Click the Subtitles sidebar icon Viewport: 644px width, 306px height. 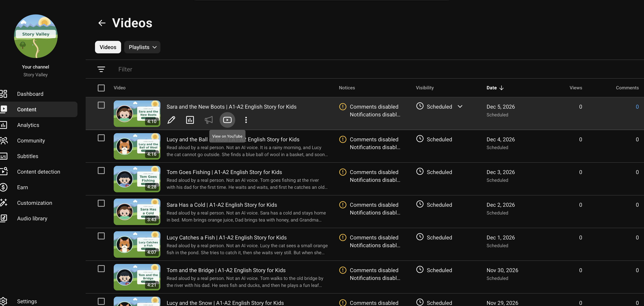coord(4,156)
